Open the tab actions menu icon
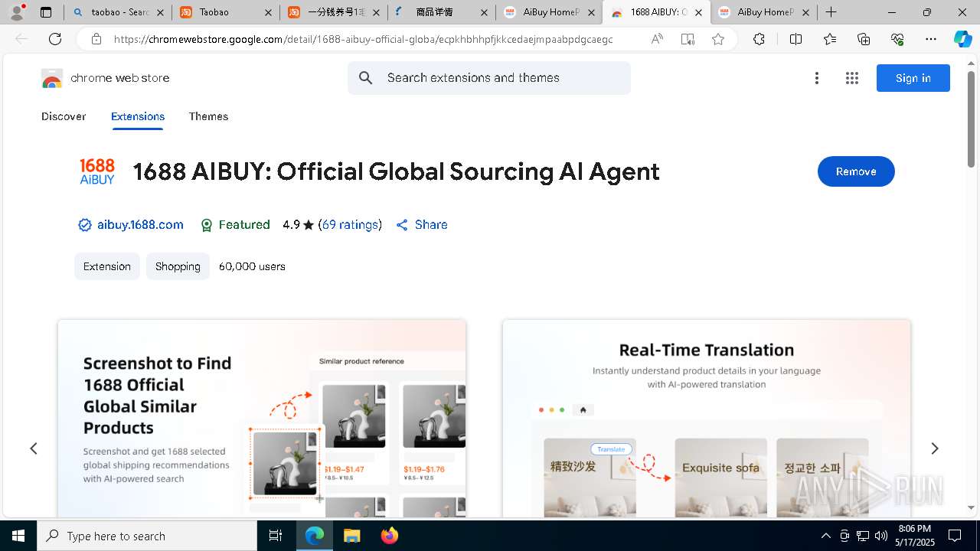This screenshot has height=551, width=980. [x=46, y=12]
